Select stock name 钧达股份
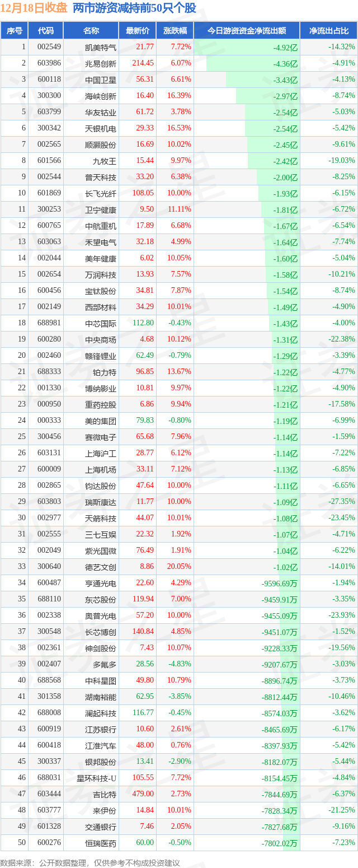This screenshot has width=358, height=868. pos(101,486)
